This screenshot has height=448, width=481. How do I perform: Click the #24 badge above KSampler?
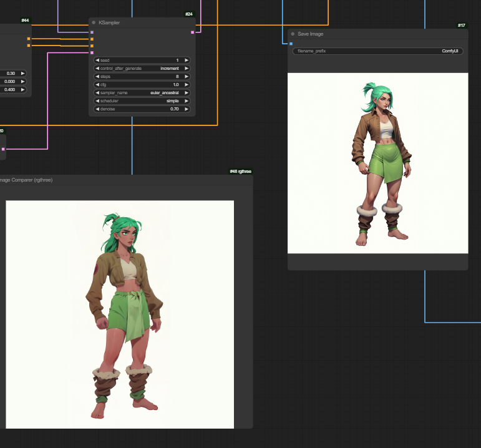[x=188, y=14]
